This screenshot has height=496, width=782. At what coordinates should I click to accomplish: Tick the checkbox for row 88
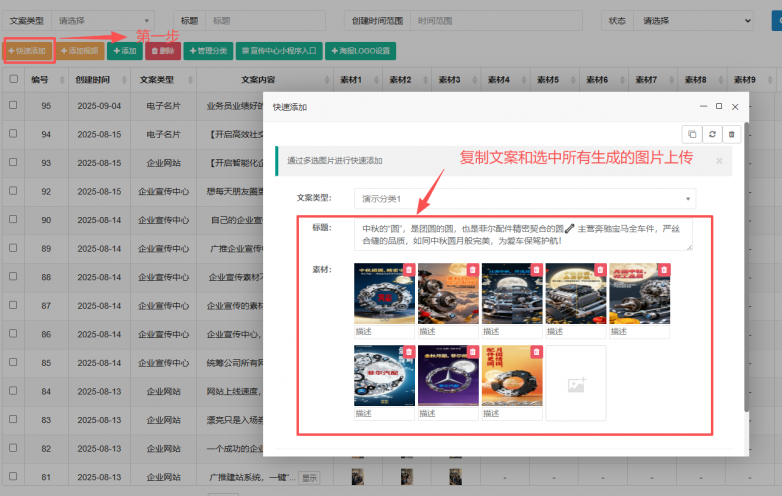pyautogui.click(x=13, y=276)
